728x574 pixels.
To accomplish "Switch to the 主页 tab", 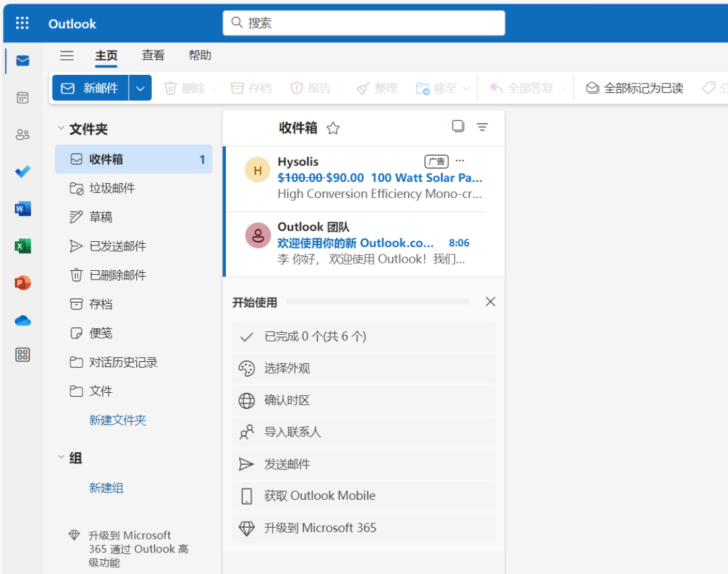I will [107, 56].
